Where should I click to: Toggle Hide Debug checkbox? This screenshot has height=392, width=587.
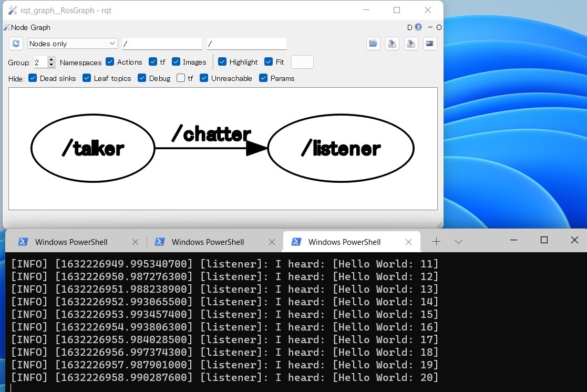click(142, 78)
